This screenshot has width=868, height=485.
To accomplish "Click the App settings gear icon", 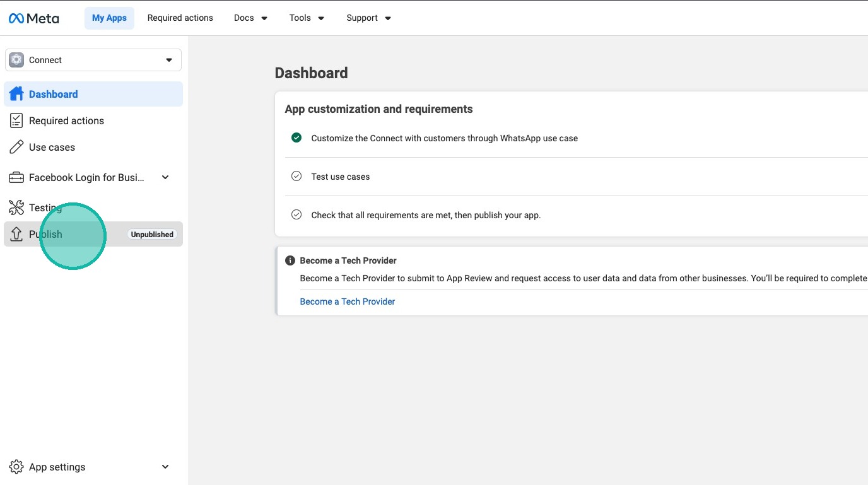I will pos(16,467).
